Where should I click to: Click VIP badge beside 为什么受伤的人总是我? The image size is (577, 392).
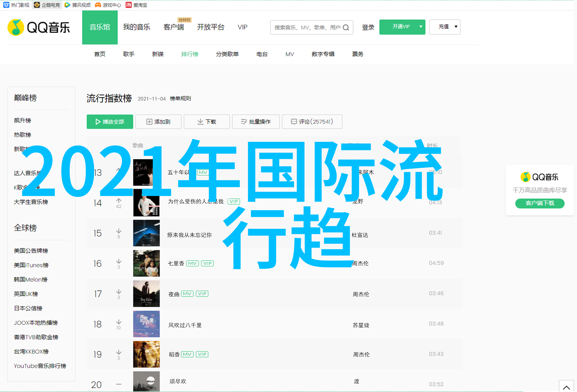coord(234,201)
